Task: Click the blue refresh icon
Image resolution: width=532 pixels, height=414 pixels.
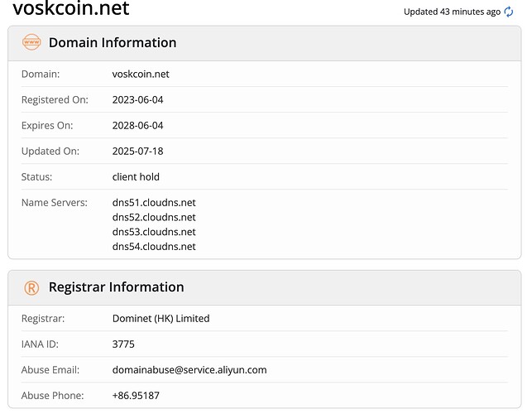Action: (x=508, y=12)
